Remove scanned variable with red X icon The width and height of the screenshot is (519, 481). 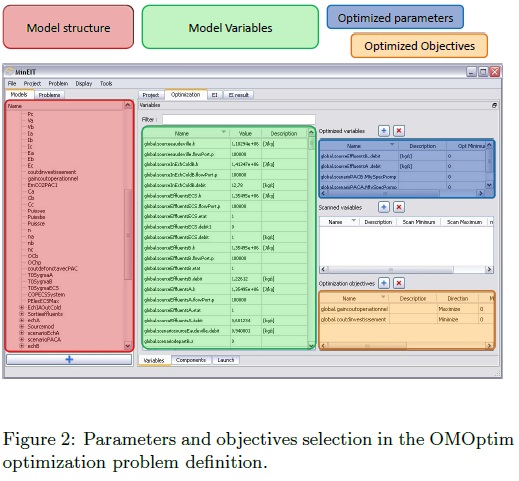pyautogui.click(x=399, y=207)
